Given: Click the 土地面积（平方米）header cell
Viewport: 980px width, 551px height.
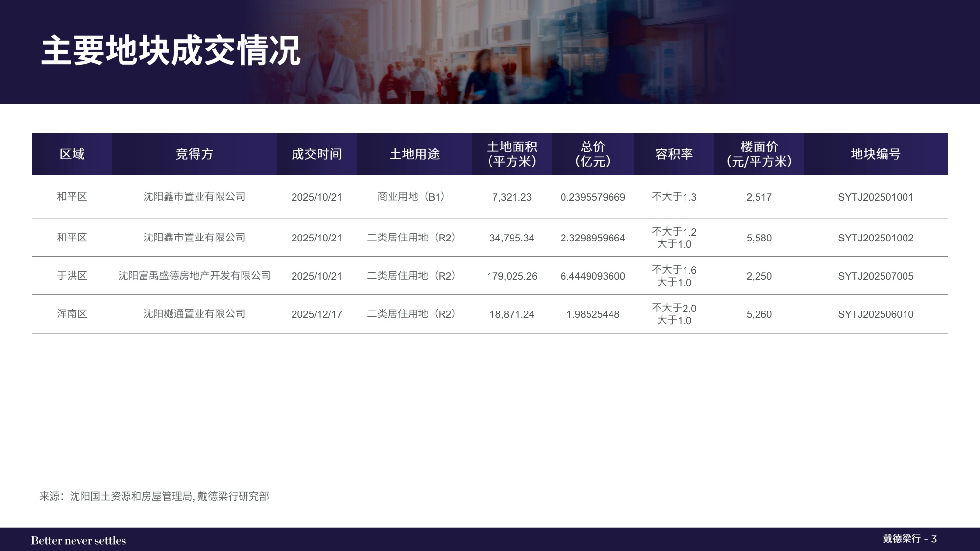Looking at the screenshot, I should [513, 154].
